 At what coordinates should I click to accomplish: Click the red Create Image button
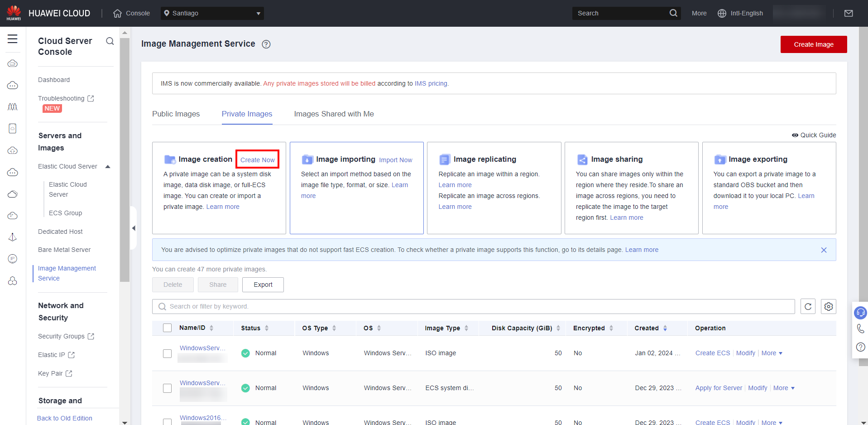[813, 44]
